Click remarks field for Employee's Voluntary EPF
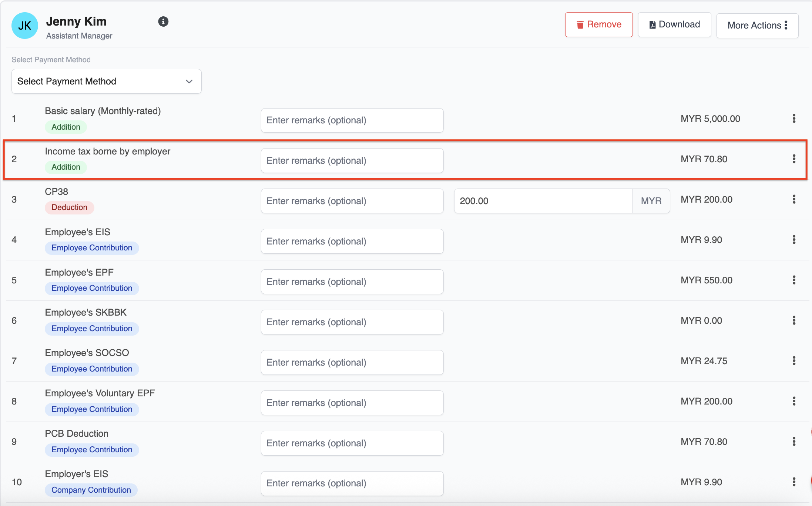812x506 pixels. [352, 403]
